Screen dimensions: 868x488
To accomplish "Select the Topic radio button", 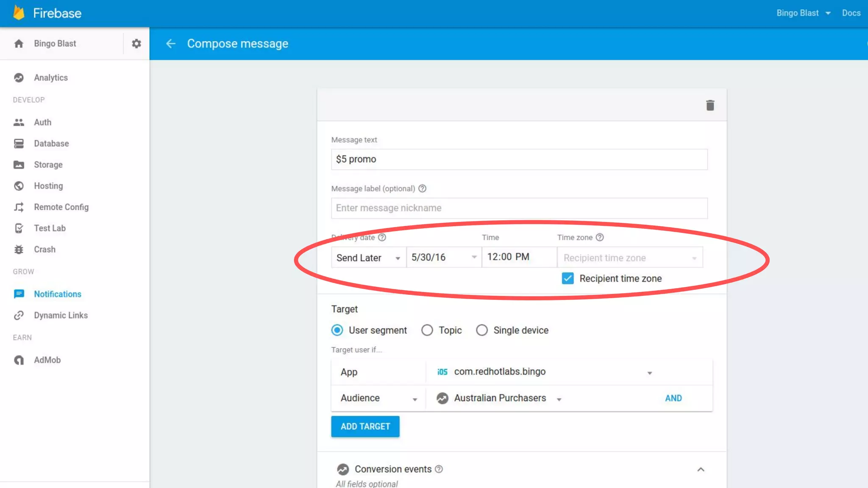I will [427, 330].
